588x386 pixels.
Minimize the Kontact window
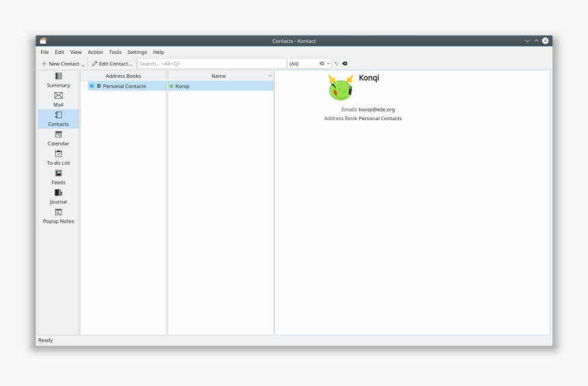[527, 41]
